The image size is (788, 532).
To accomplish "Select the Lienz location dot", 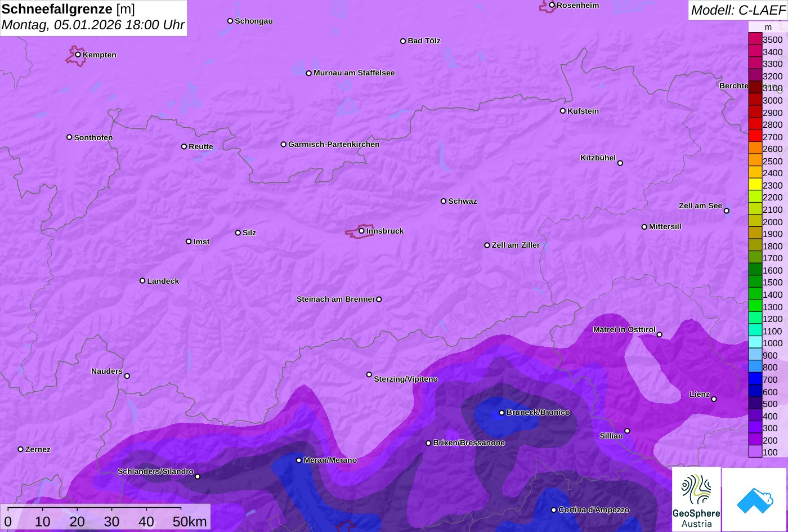I will coord(714,399).
